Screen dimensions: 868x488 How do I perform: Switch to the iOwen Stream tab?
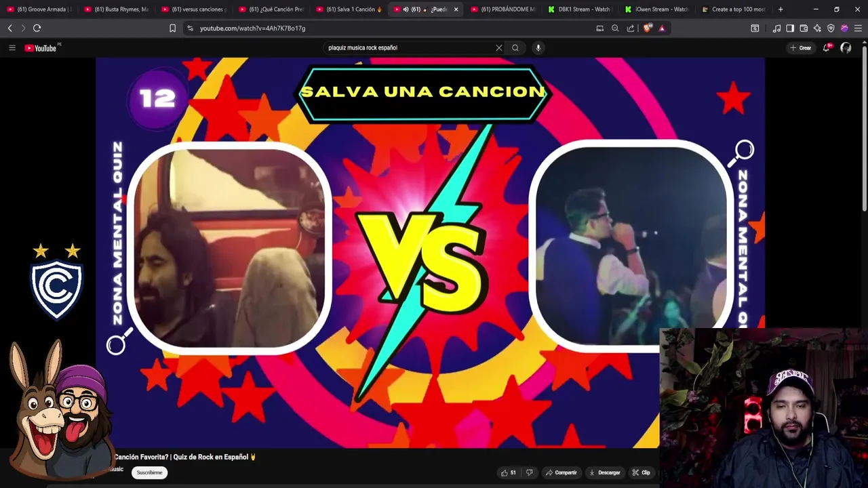(658, 9)
